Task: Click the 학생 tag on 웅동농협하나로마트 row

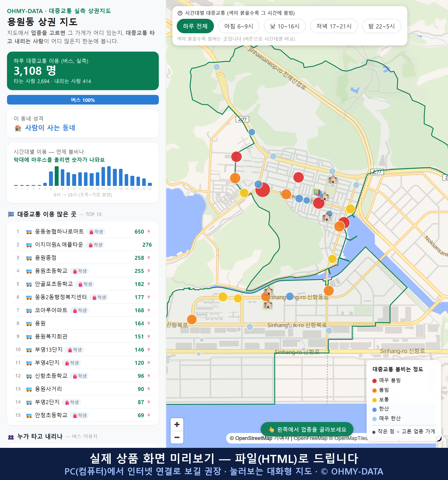Action: point(96,232)
